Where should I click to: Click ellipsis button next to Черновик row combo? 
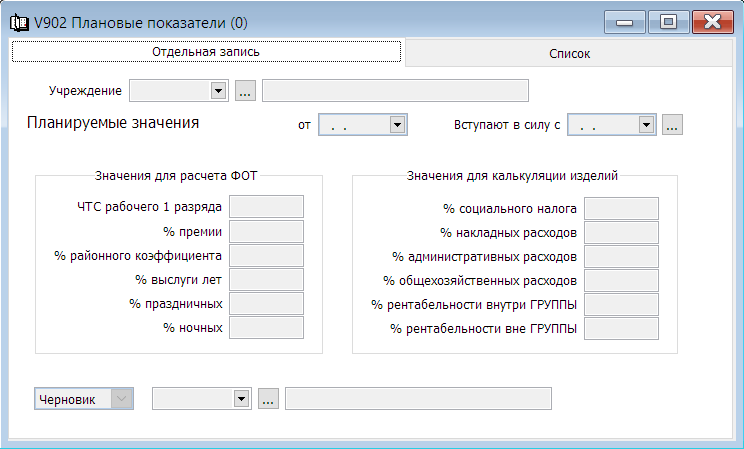pyautogui.click(x=268, y=399)
